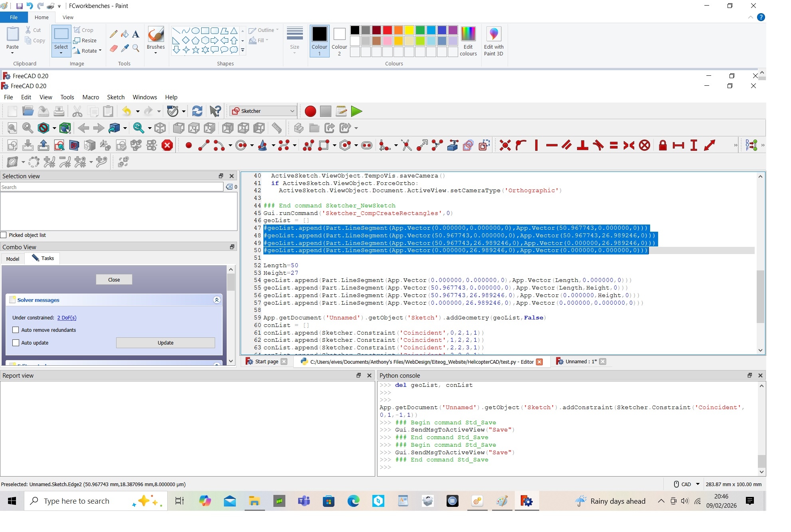The width and height of the screenshot is (791, 532).
Task: Open the Shapes Outline dropdown in Paint
Action: (x=277, y=30)
